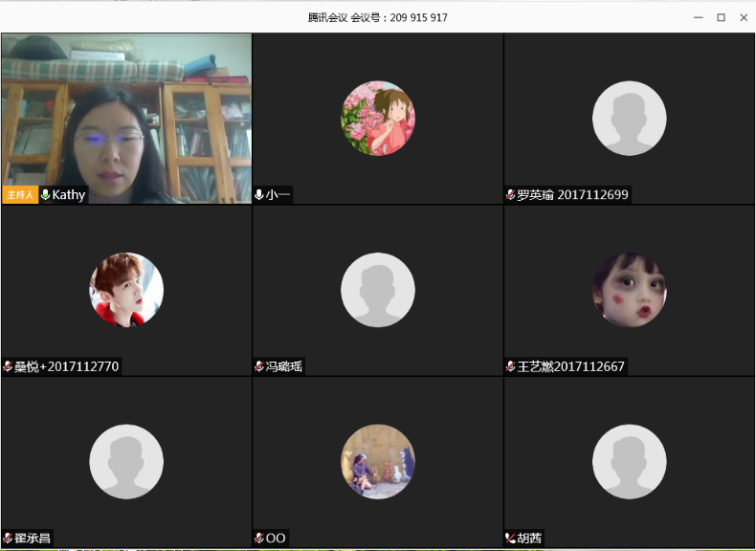This screenshot has width=756, height=551.
Task: Click OO's avatar photo
Action: click(x=378, y=461)
